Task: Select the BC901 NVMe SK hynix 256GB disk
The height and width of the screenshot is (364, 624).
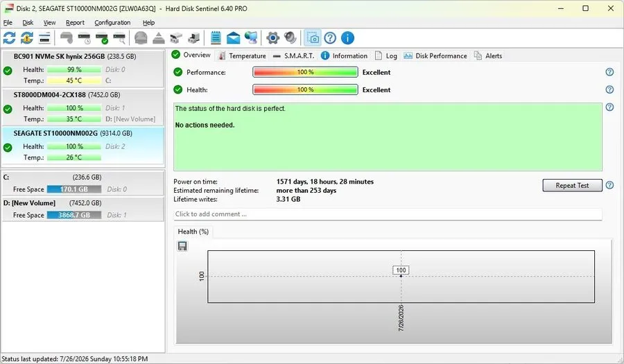Action: click(x=83, y=69)
